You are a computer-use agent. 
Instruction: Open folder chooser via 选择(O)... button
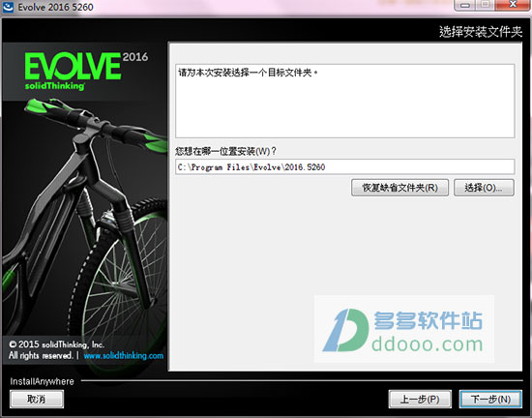pyautogui.click(x=484, y=188)
